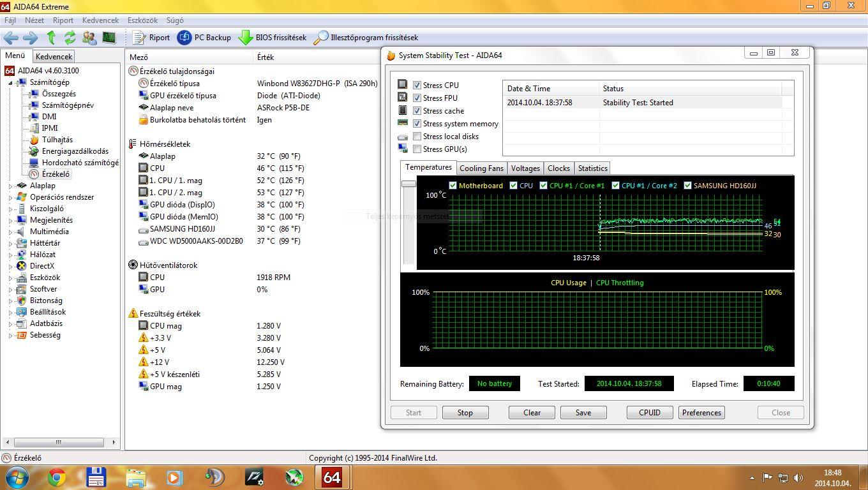Start BIOS frissítések update
The height and width of the screenshot is (490, 868).
point(273,38)
